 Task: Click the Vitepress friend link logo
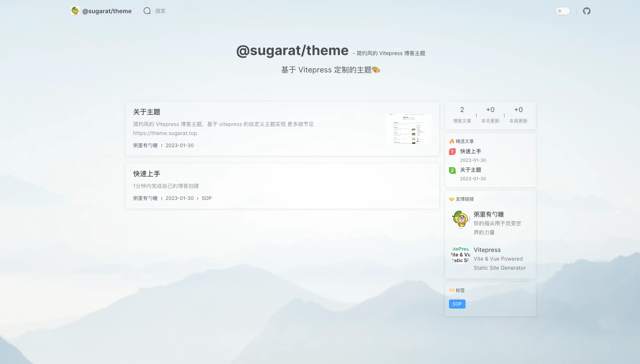pyautogui.click(x=460, y=255)
